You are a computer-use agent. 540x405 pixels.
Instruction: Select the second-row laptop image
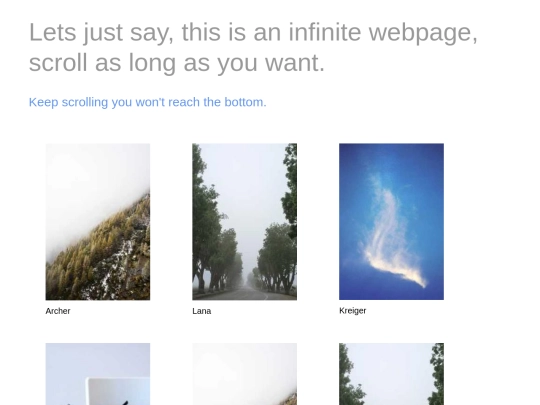[x=98, y=374]
